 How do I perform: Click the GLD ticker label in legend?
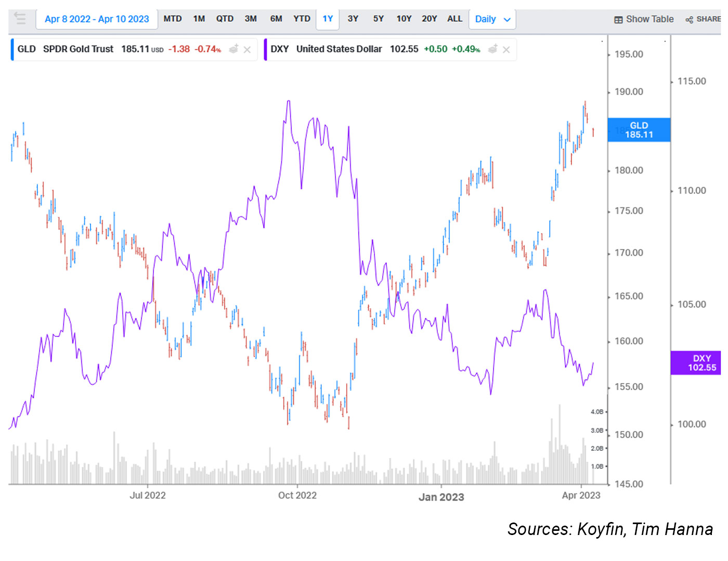click(27, 49)
